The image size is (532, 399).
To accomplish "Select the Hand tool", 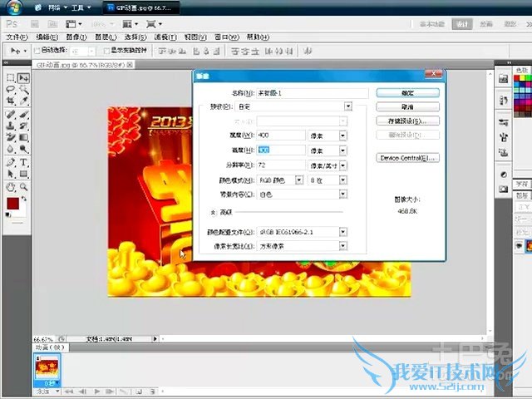I will [x=11, y=187].
